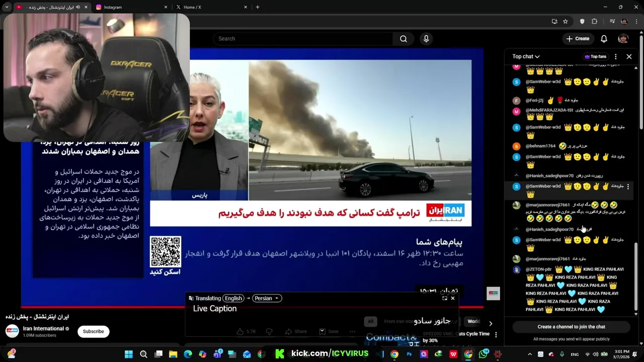This screenshot has width=644, height=362.
Task: Click the Iran International watermark thumbnail
Action: [493, 293]
